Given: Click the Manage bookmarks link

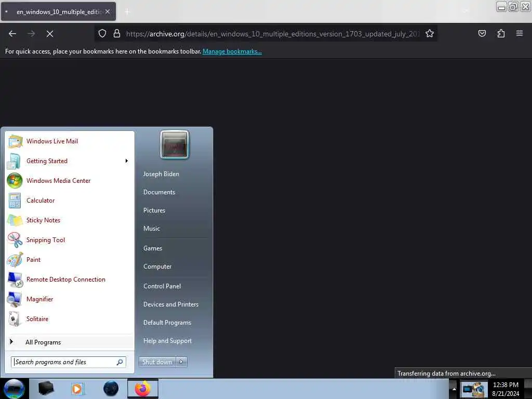Looking at the screenshot, I should coord(232,51).
